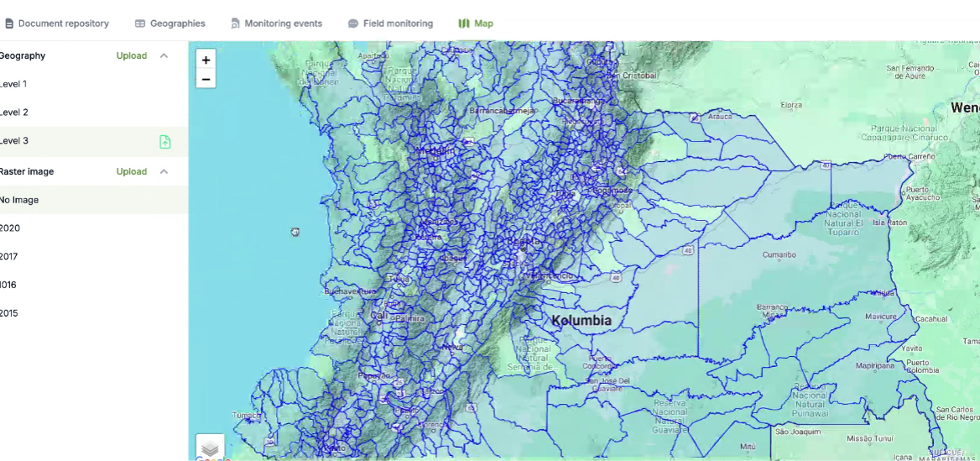Image resolution: width=980 pixels, height=461 pixels.
Task: Collapse the Raster image section
Action: [x=164, y=171]
